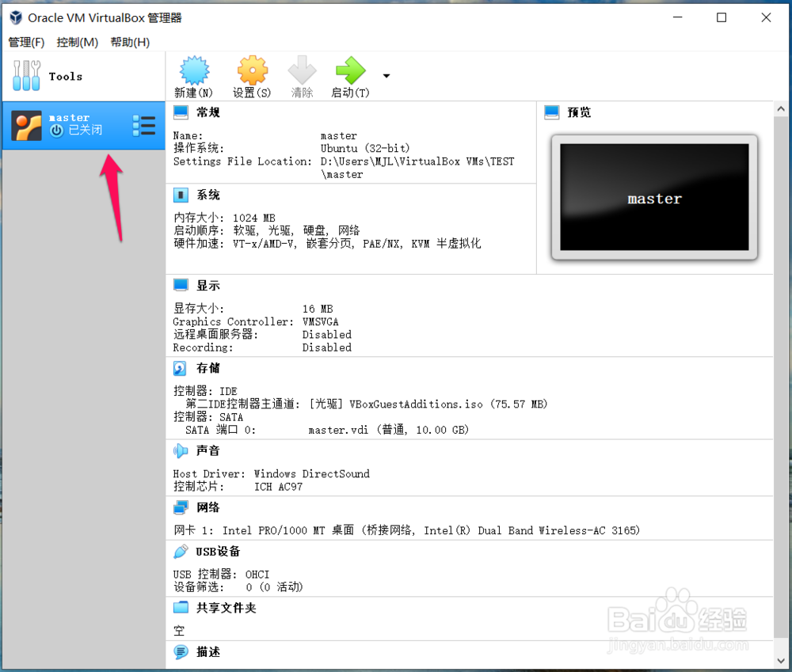Click the Description (描述) speech bubble icon
Image resolution: width=792 pixels, height=672 pixels.
(x=181, y=651)
